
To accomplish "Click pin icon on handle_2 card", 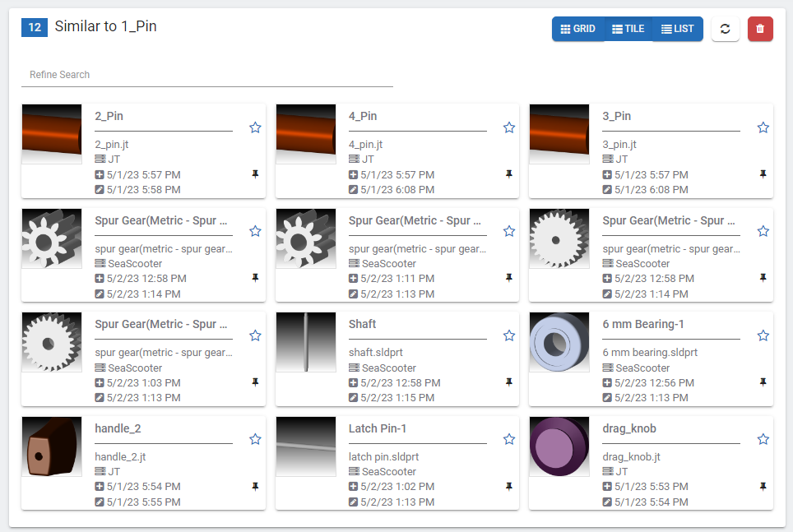I will (255, 487).
